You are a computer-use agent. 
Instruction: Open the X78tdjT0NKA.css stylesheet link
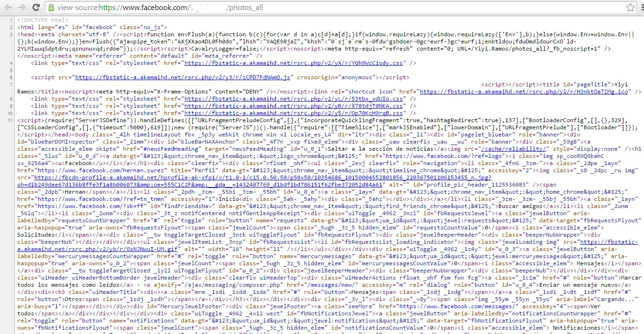pos(293,106)
